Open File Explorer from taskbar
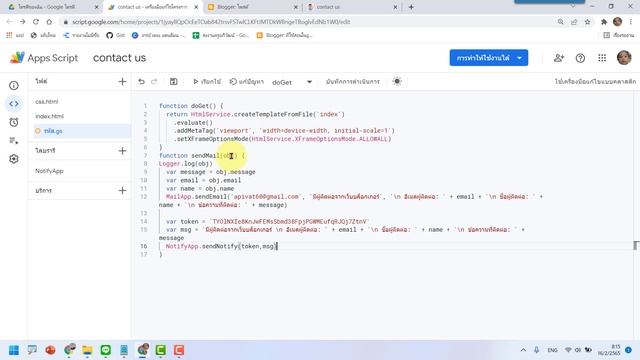640x360 pixels. tap(87, 350)
